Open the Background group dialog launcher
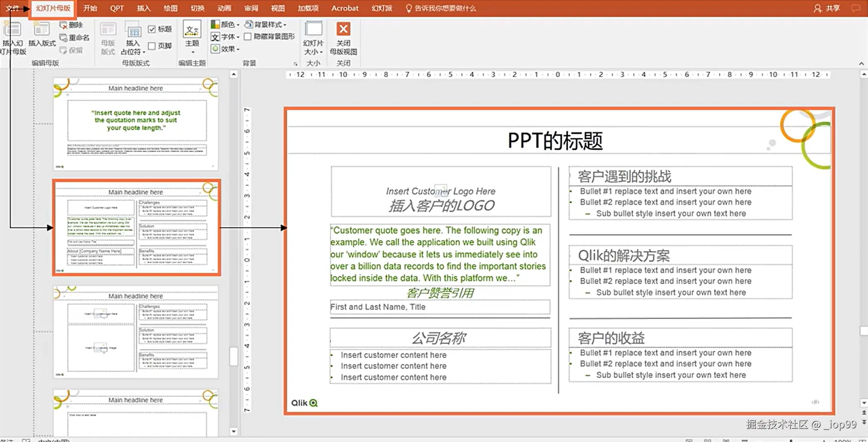 tap(296, 64)
